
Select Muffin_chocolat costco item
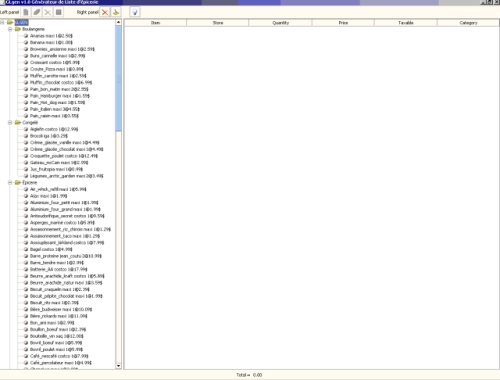point(61,82)
